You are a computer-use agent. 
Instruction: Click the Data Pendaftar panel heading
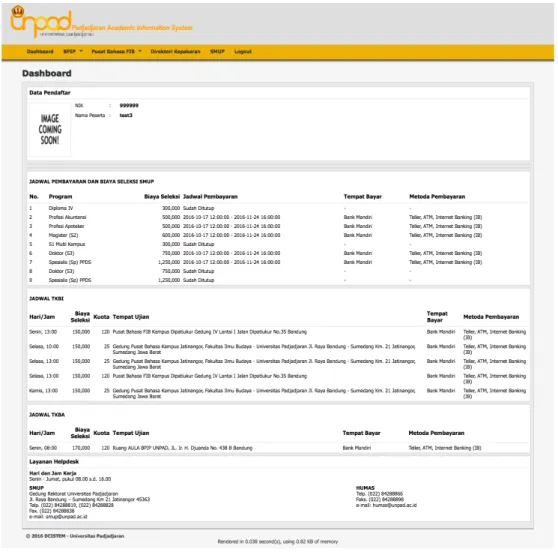click(x=50, y=93)
